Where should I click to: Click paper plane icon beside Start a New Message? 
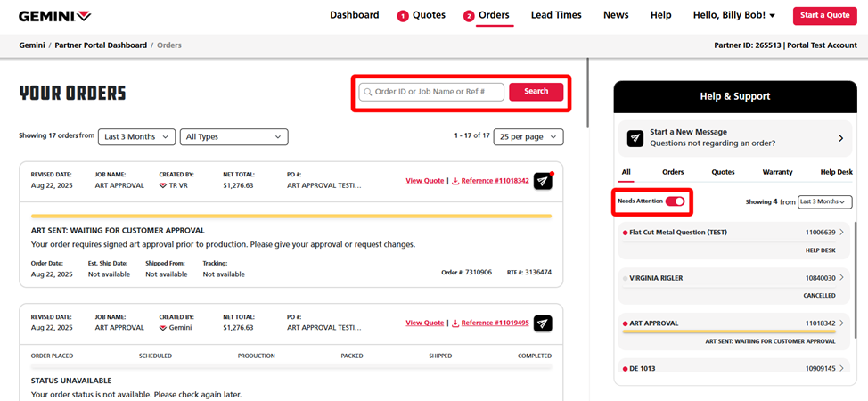(x=635, y=138)
